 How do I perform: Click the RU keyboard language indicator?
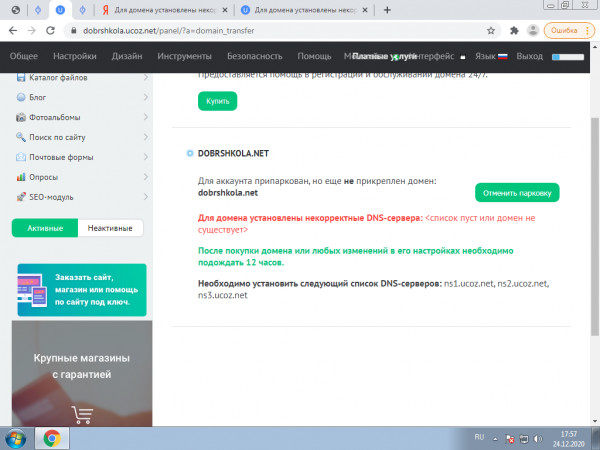pos(479,437)
